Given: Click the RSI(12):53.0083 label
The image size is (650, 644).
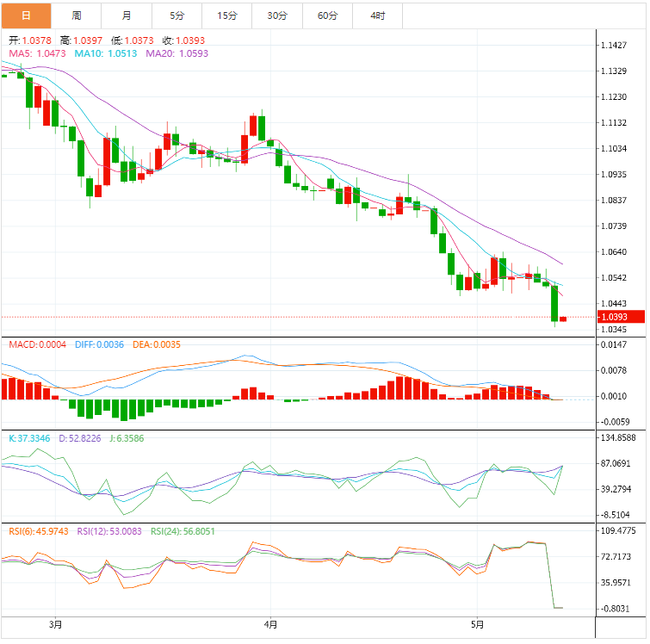Looking at the screenshot, I should 109,531.
